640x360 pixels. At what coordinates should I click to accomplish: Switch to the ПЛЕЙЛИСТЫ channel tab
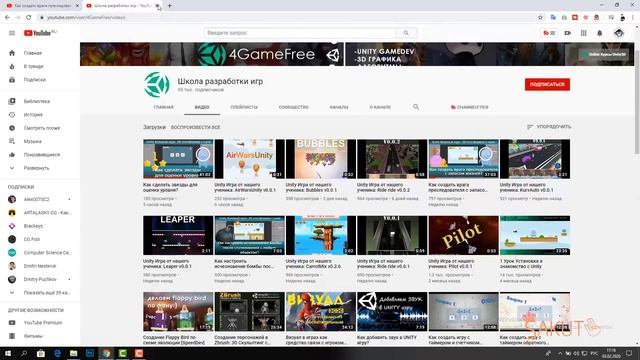click(244, 107)
